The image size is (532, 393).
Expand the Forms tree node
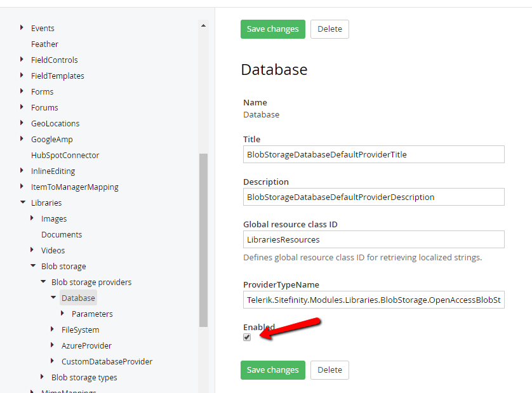coord(22,91)
